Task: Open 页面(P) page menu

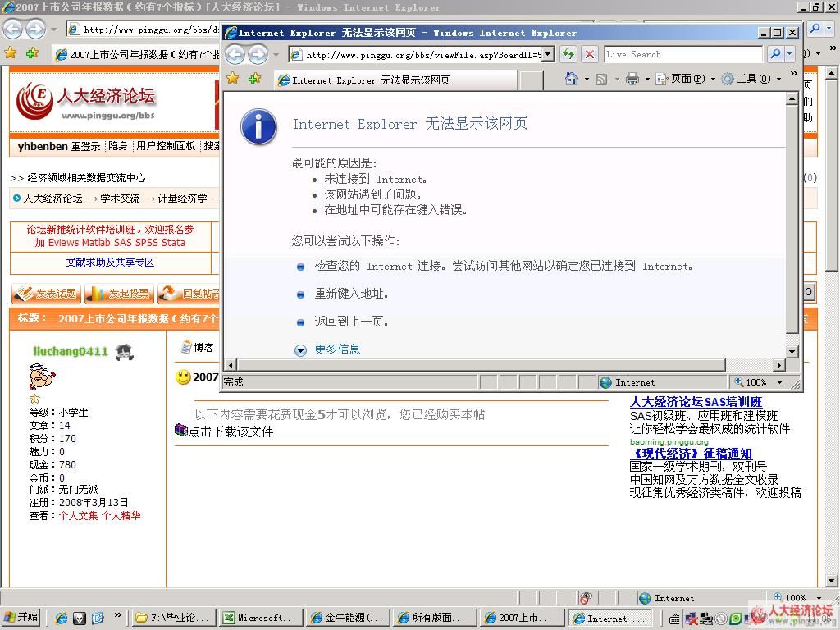Action: (x=686, y=80)
